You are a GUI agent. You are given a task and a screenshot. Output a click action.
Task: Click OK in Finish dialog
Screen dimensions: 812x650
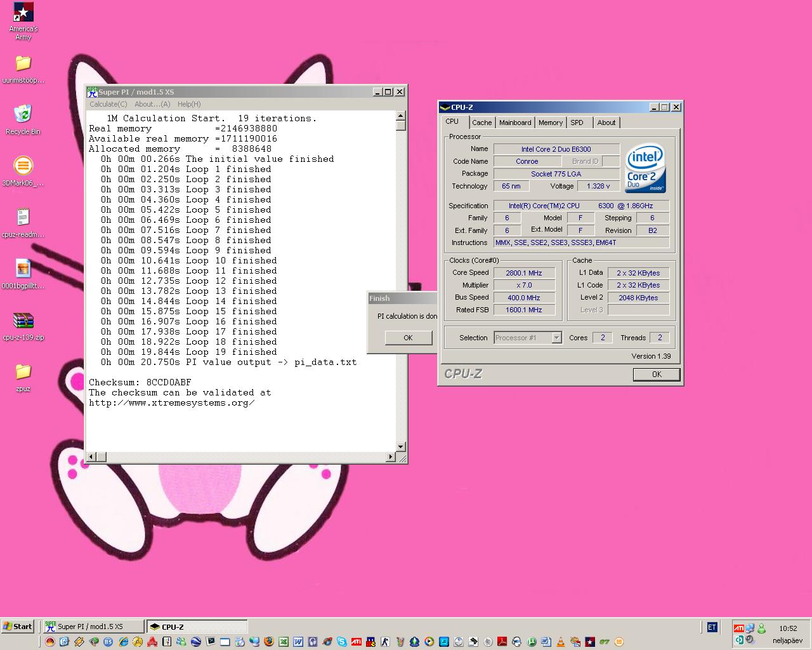[408, 338]
